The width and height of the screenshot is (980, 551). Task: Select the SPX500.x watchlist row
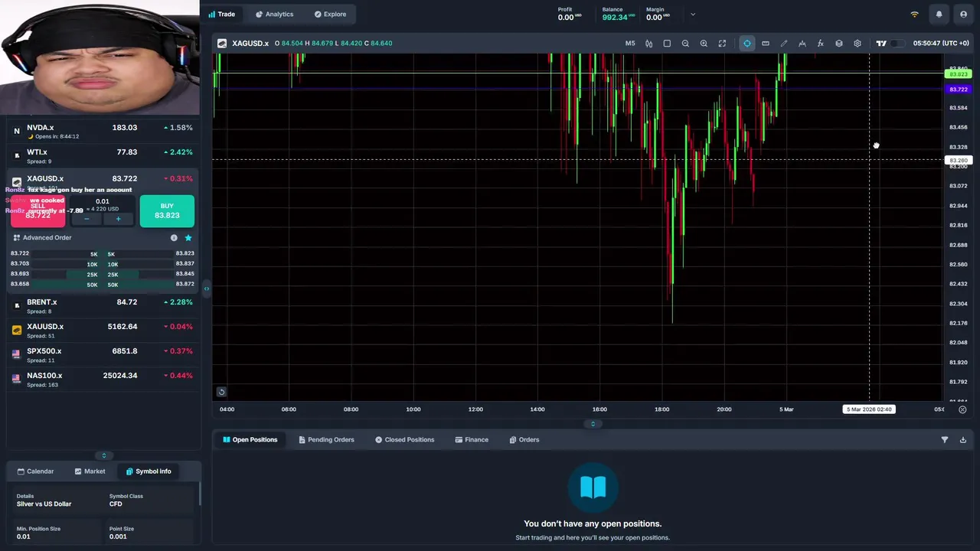103,355
